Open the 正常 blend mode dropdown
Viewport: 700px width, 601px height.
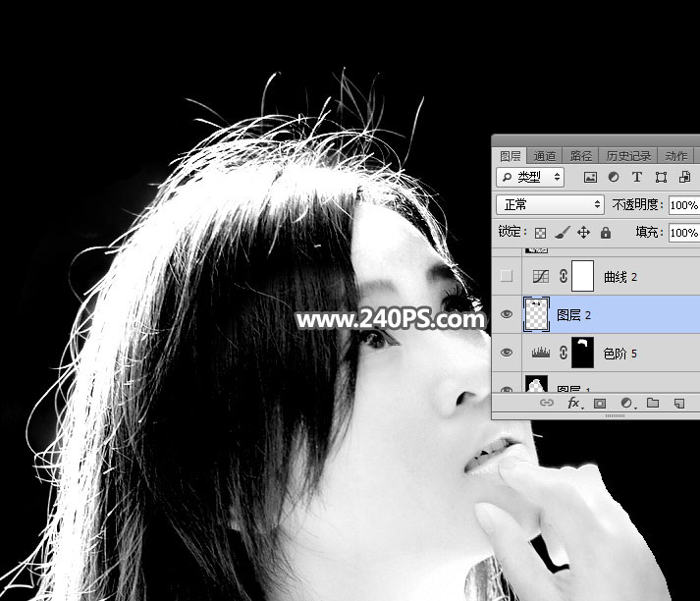pos(551,205)
